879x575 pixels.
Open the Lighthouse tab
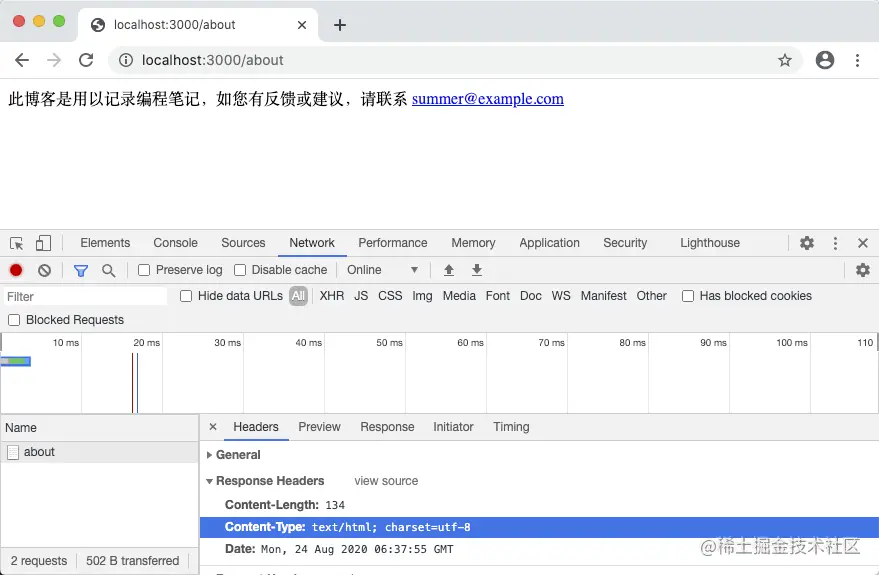click(x=710, y=243)
